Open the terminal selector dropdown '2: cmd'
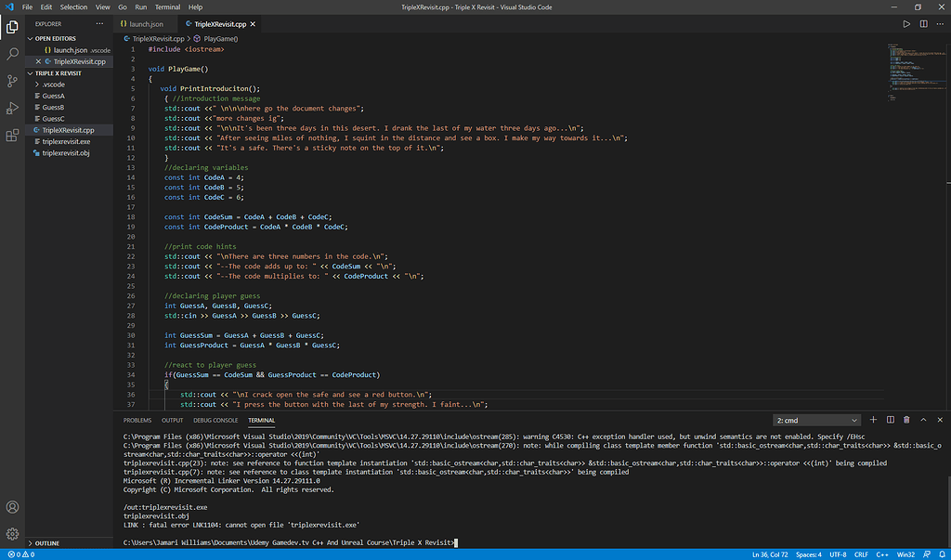The width and height of the screenshot is (951, 560). [817, 420]
